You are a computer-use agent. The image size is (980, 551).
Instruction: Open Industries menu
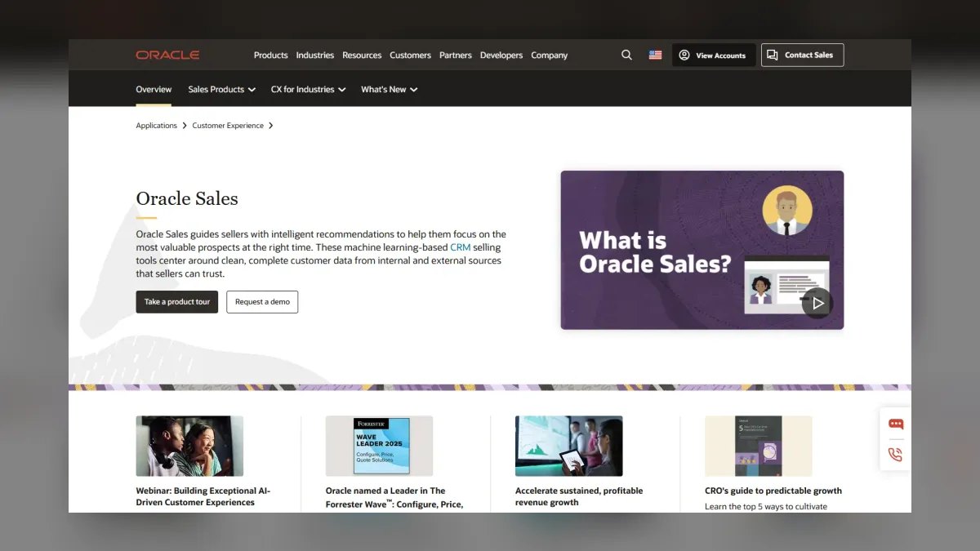[314, 55]
